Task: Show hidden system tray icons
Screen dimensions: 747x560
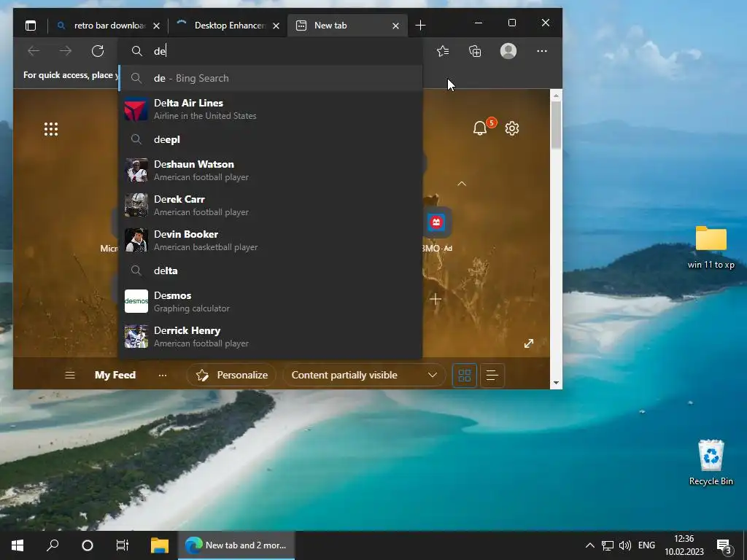Action: click(x=589, y=545)
